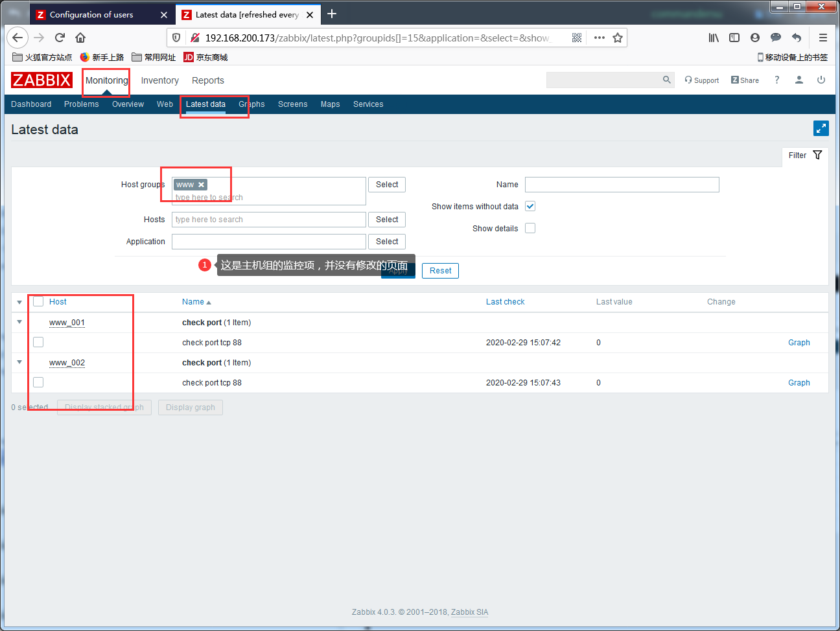Image resolution: width=840 pixels, height=631 pixels.
Task: Open a new browser tab with plus
Action: tap(332, 14)
